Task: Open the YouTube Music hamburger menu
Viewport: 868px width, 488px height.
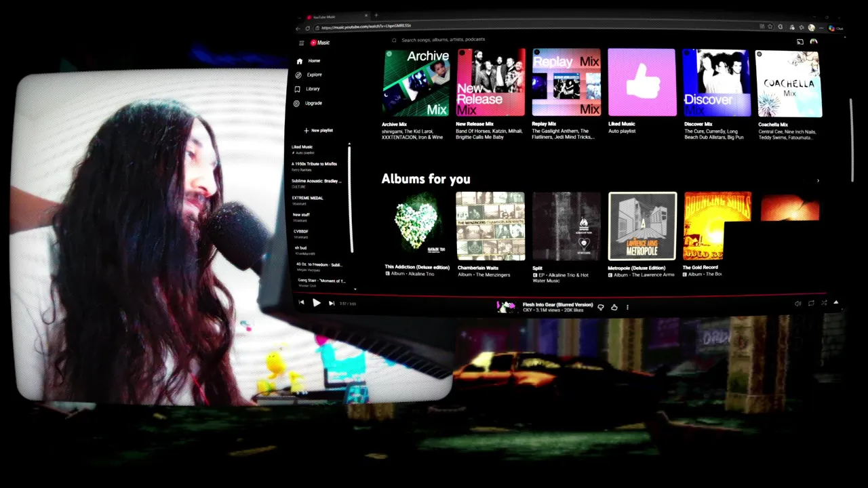Action: [302, 43]
